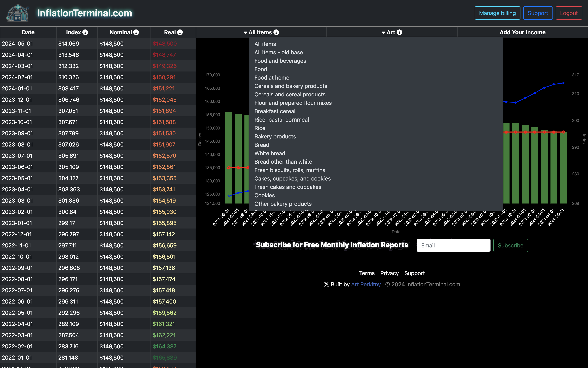Visit Art Perkitny's profile link
Screen dimensions: 588x368
click(366, 284)
